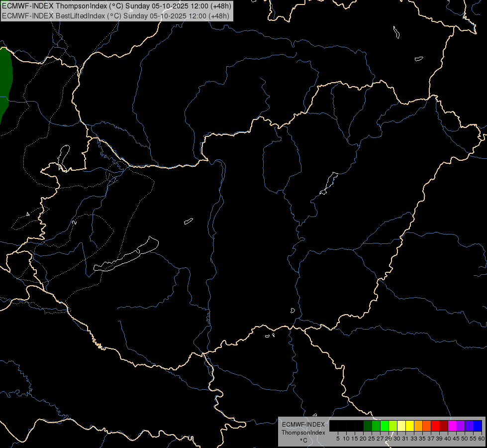
Task: Click the yellow-green 29-30 legend swatch
Action: pos(393,426)
